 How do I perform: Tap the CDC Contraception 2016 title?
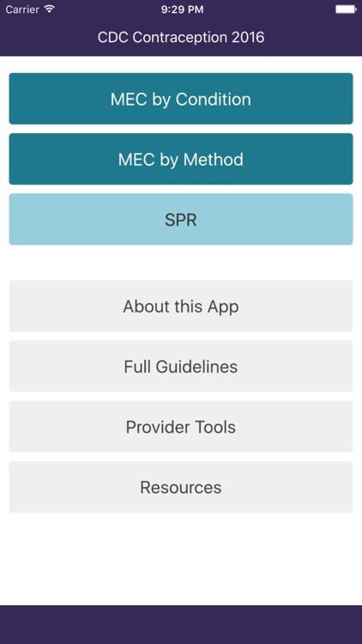coord(181,38)
